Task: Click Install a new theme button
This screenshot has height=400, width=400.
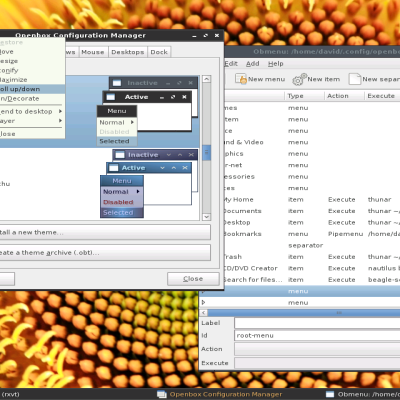Action: [x=105, y=232]
